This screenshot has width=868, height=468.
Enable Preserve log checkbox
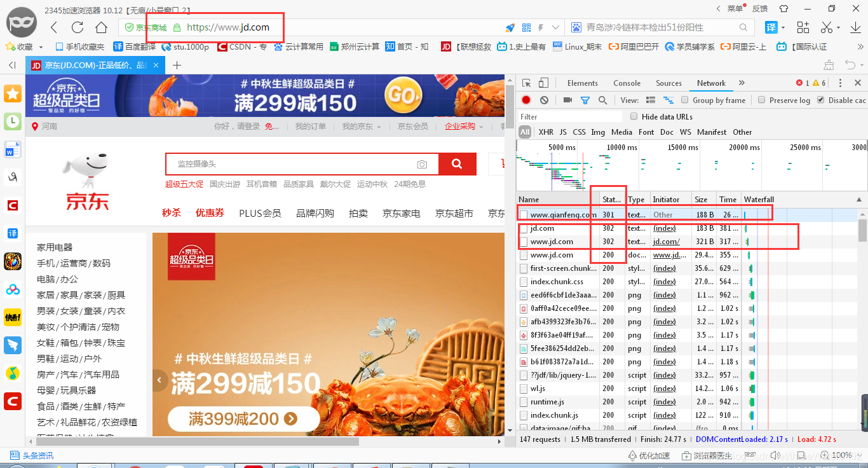coord(761,100)
